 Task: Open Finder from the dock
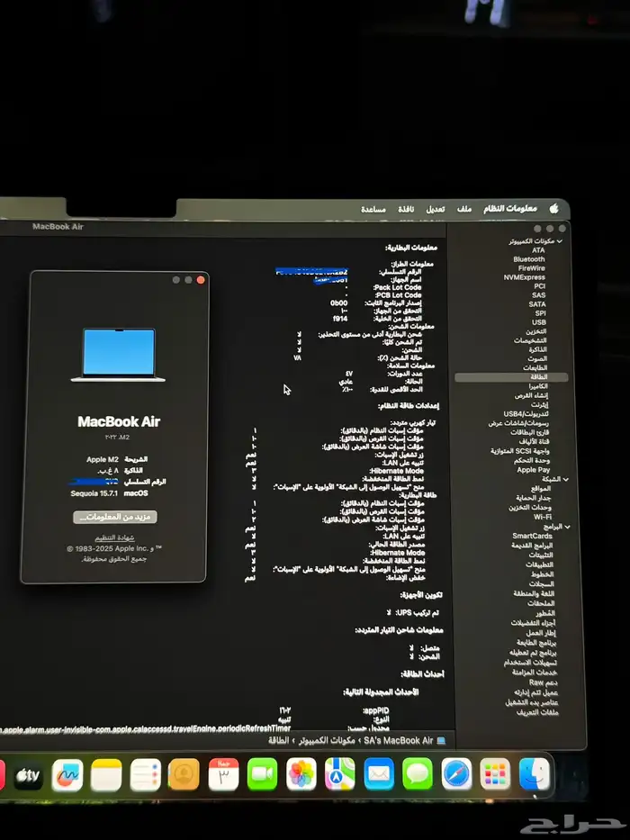pos(535,773)
